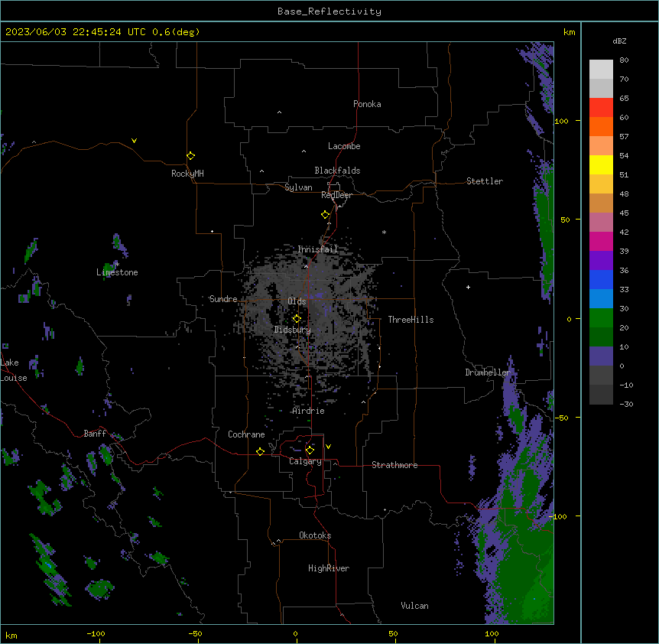Click the white plus marker west of Drumheller
The height and width of the screenshot is (644, 659).
pos(468,287)
